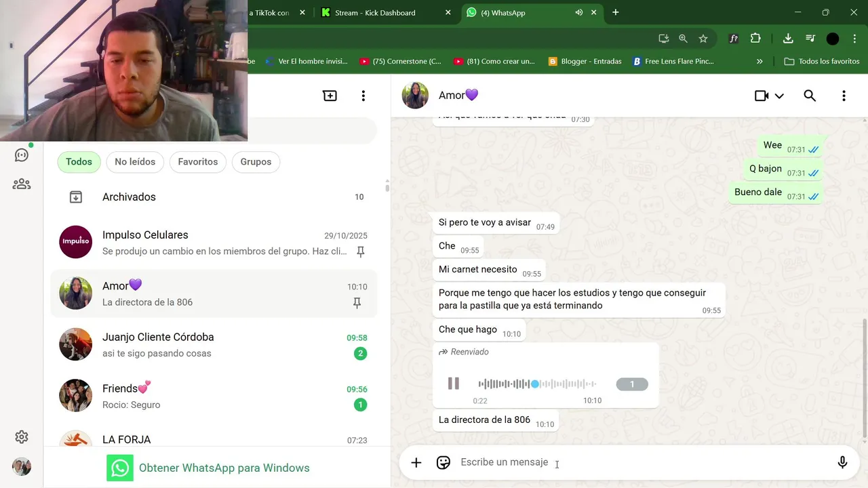Pause the forwarded voice message
The image size is (868, 488).
pos(454,384)
